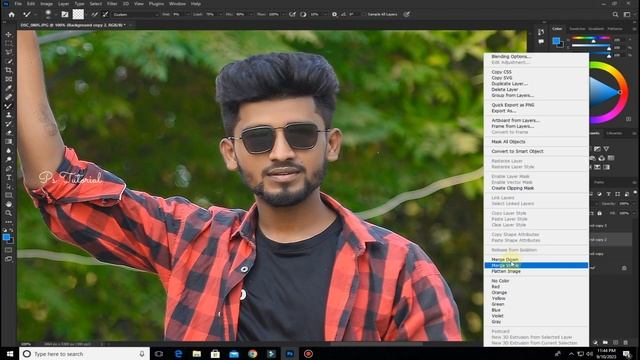
Task: Swap foreground and background colors
Action: 11,231
